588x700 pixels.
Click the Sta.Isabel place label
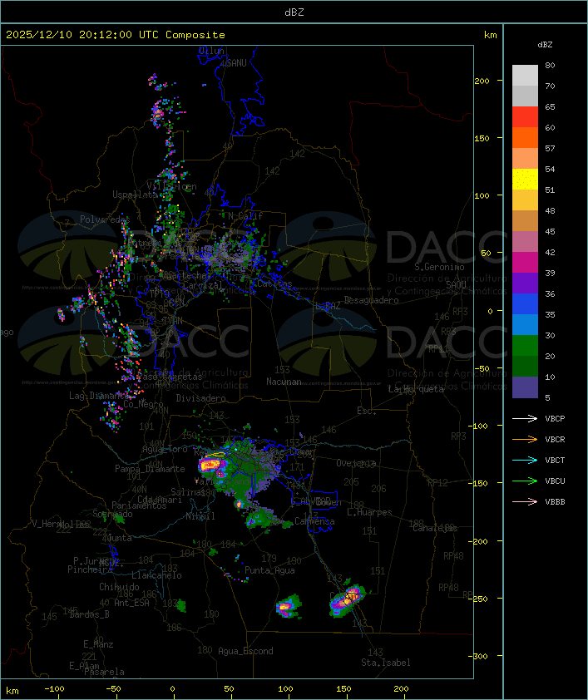pos(385,663)
